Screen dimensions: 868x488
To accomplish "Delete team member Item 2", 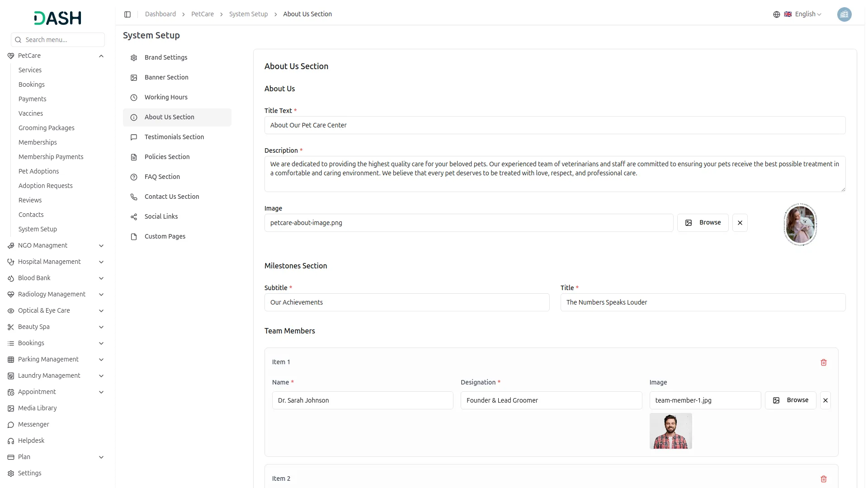I will 824,479.
